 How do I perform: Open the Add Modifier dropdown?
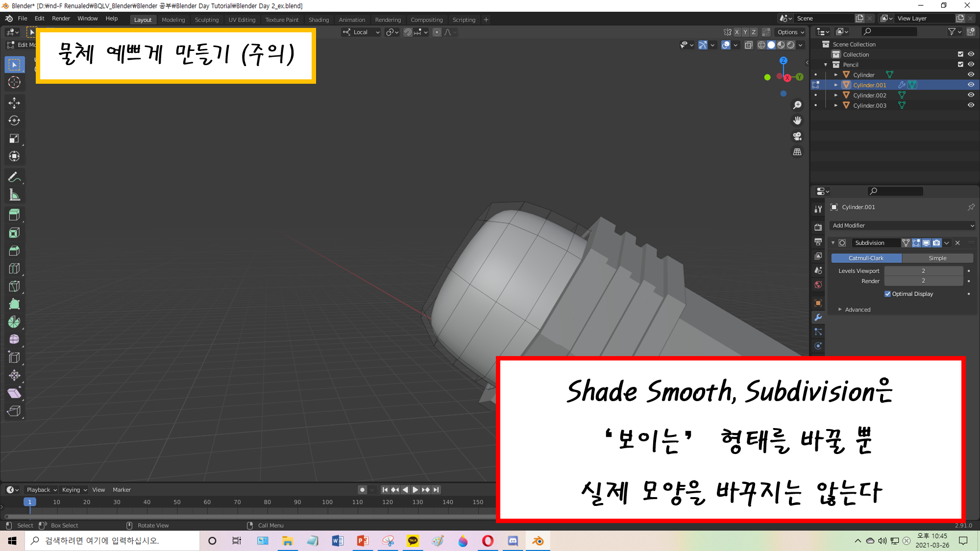pos(903,225)
